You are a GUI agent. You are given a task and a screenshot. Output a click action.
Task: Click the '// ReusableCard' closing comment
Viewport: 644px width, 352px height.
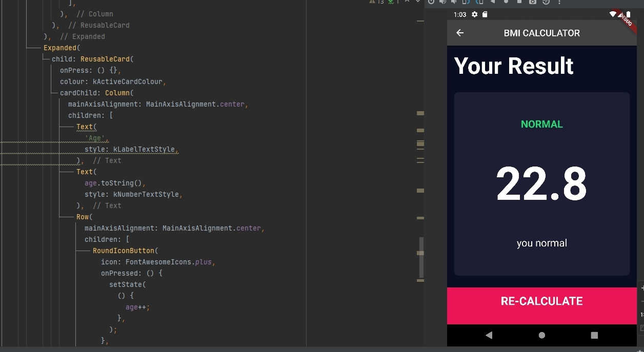coord(99,25)
